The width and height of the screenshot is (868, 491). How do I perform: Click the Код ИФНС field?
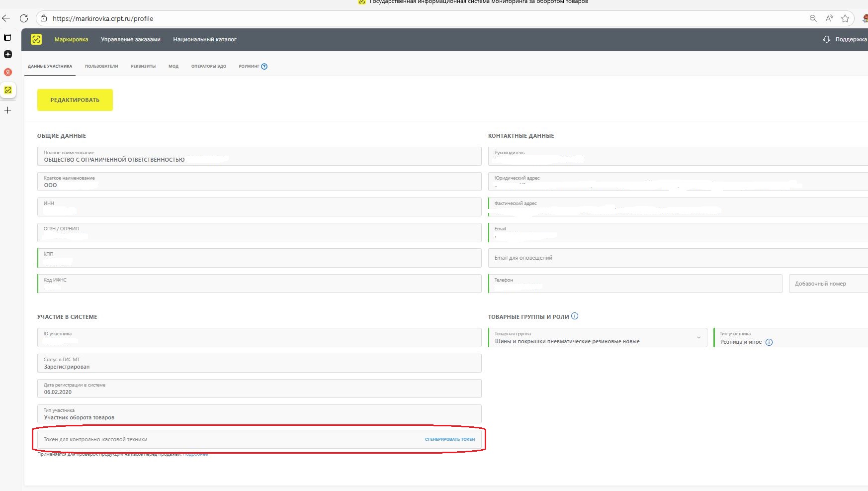coord(259,284)
